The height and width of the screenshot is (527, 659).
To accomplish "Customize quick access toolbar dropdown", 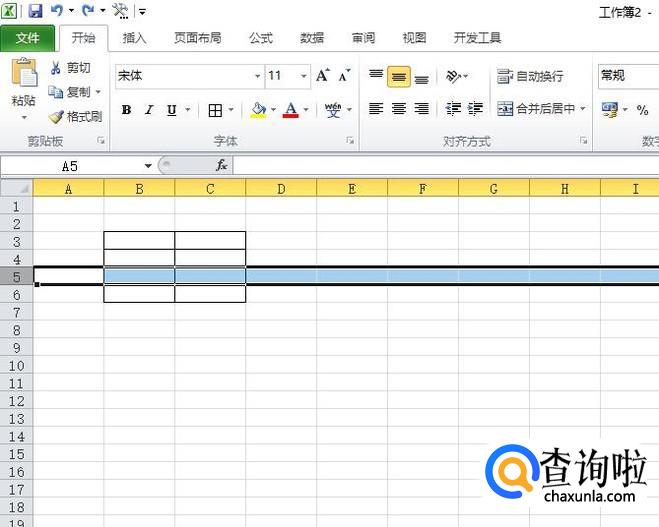I will point(142,12).
